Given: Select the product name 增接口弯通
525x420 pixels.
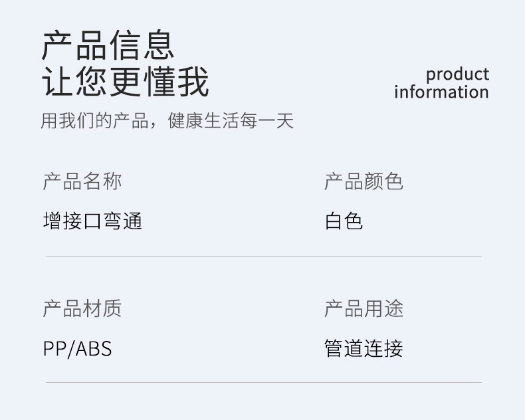Looking at the screenshot, I should [x=92, y=221].
